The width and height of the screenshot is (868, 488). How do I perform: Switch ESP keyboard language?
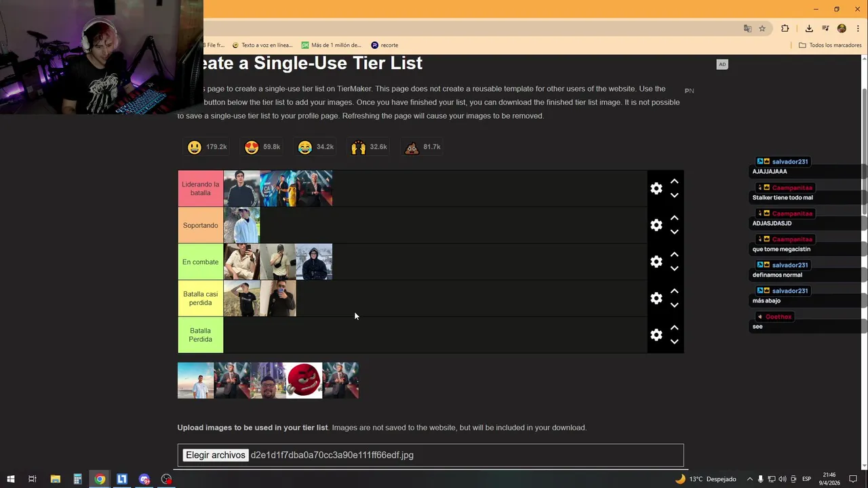pos(806,479)
